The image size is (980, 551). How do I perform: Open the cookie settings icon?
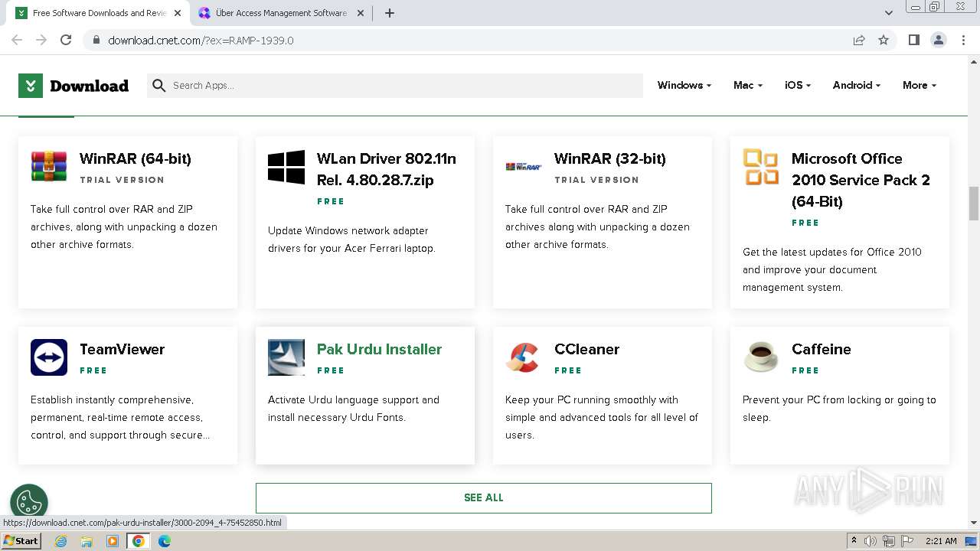coord(29,503)
